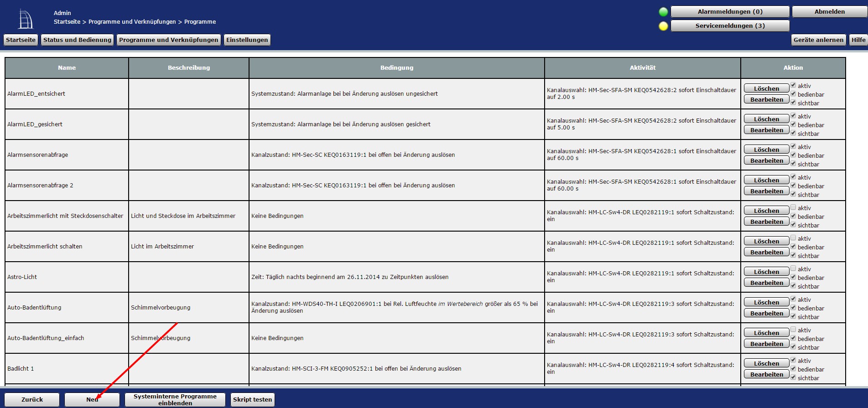Delete the AlarmLED_gesichert program
Viewport: 868px width, 408px height.
pyautogui.click(x=766, y=119)
